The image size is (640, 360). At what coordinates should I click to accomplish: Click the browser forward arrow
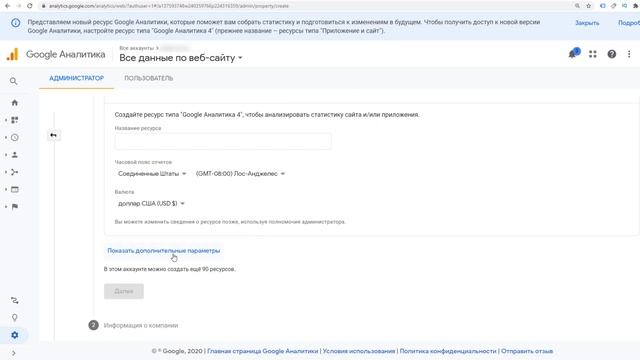pos(18,6)
